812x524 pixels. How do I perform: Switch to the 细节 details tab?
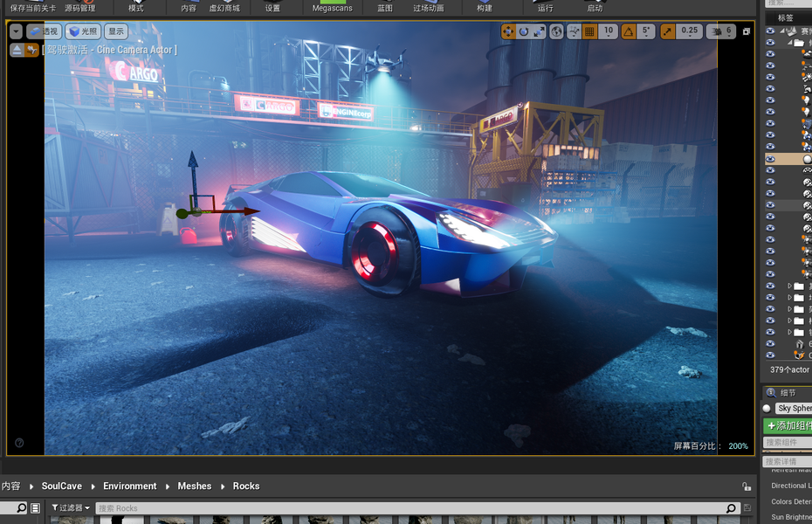click(x=788, y=393)
